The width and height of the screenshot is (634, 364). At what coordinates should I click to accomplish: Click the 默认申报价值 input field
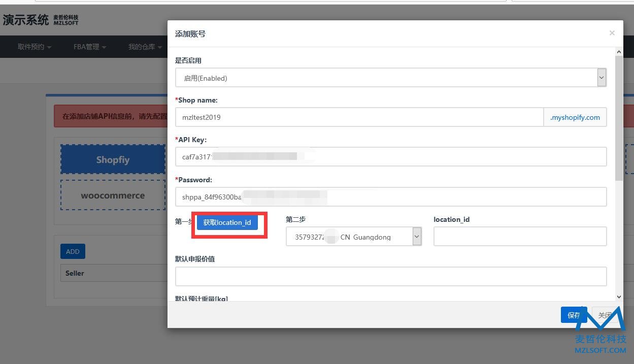click(391, 276)
